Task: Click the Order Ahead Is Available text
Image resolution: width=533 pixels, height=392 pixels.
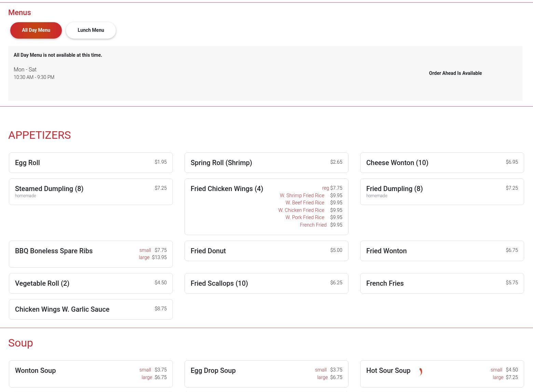Action: click(x=455, y=73)
